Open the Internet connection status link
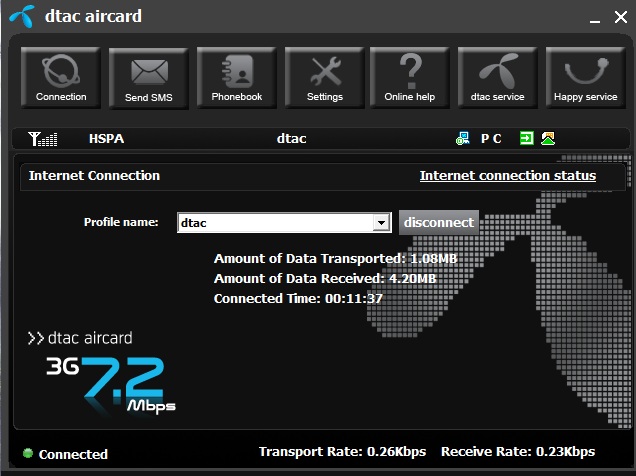The height and width of the screenshot is (476, 636). pyautogui.click(x=508, y=176)
